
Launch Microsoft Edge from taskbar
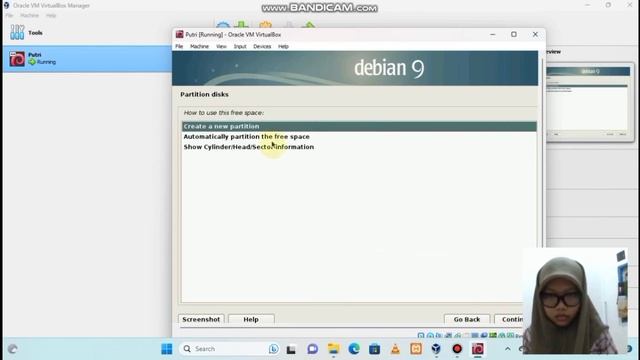click(354, 349)
